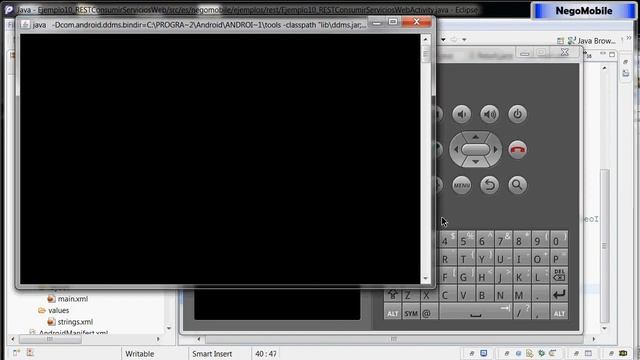The width and height of the screenshot is (640, 360).
Task: Raise volume with the emulator volume-up button
Action: tap(489, 114)
